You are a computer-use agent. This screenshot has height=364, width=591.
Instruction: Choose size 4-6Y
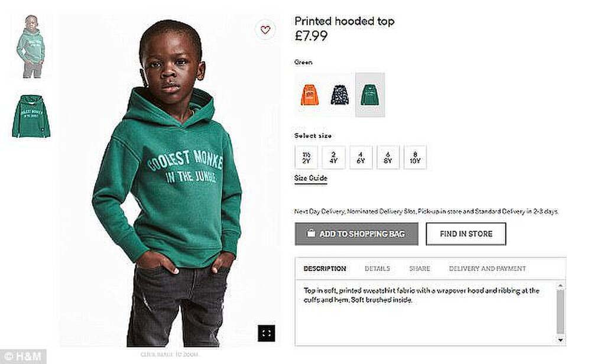click(x=361, y=157)
